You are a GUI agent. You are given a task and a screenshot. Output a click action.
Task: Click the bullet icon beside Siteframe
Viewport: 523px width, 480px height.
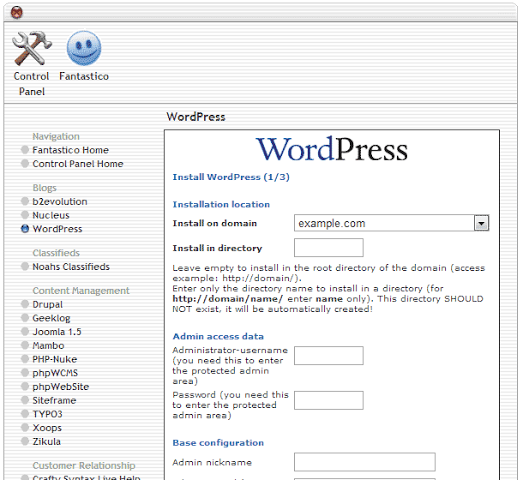pyautogui.click(x=25, y=400)
